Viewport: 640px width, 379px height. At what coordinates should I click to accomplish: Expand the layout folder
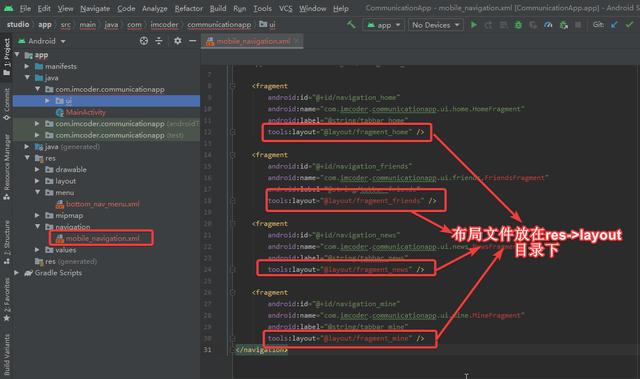pos(37,181)
